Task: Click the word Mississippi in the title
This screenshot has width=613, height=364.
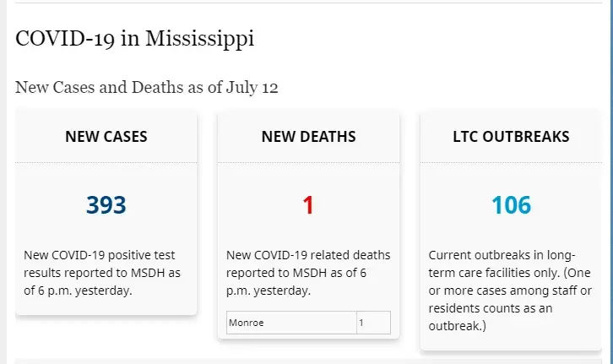Action: (x=199, y=39)
